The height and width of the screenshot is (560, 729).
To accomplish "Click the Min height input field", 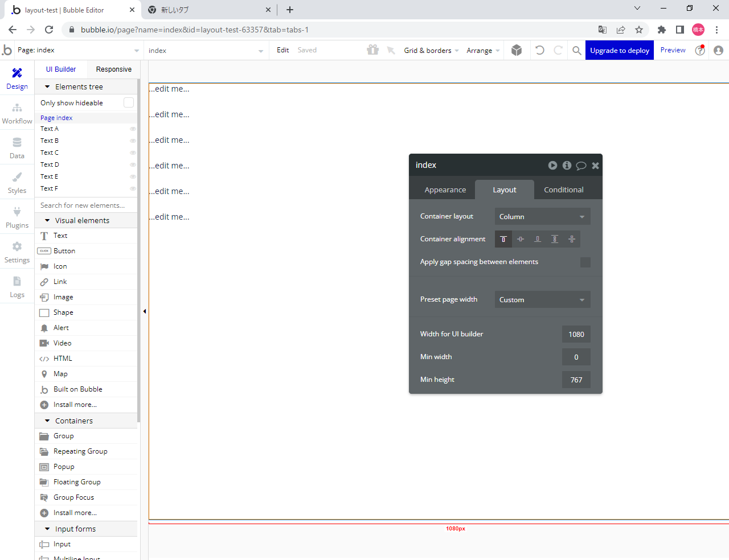I will pyautogui.click(x=576, y=380).
